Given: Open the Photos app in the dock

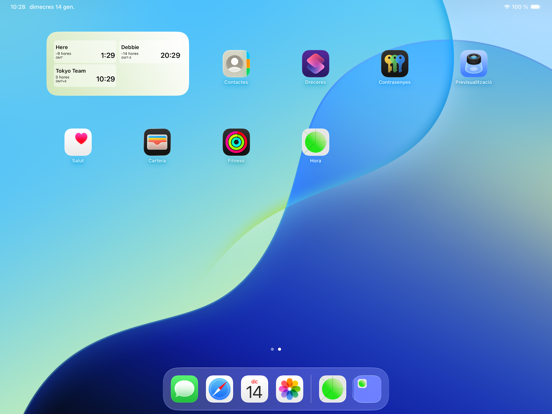Looking at the screenshot, I should coord(289,389).
